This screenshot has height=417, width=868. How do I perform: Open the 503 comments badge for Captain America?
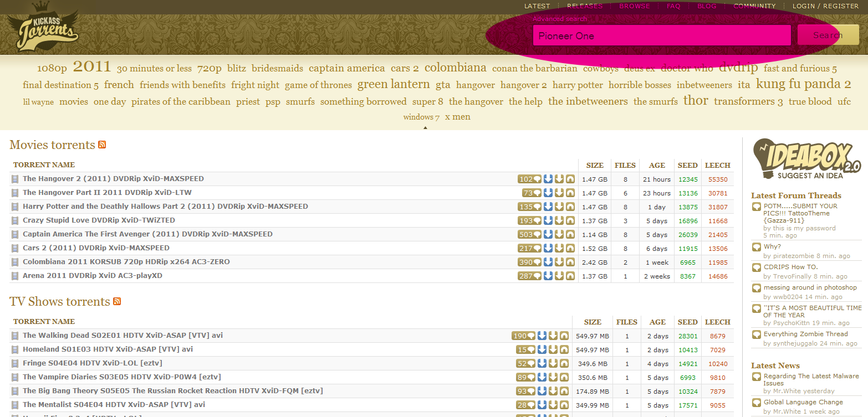point(529,234)
